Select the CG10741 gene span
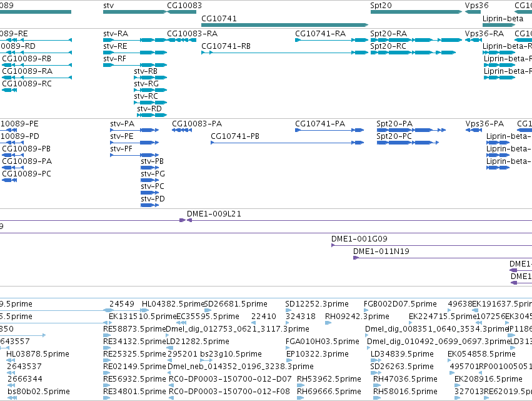The width and height of the screenshot is (532, 401). tap(284, 25)
